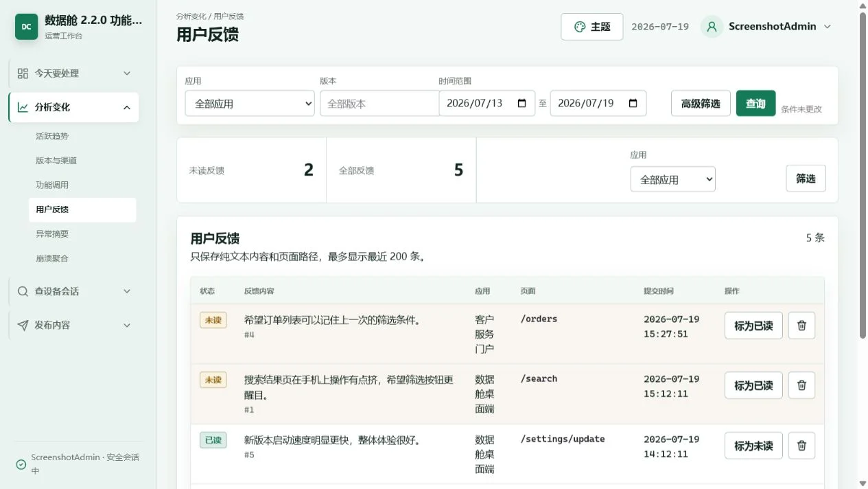Viewport: 868px width, 489px height.
Task: Expand the 查设备会话 menu chevron
Action: click(x=127, y=291)
